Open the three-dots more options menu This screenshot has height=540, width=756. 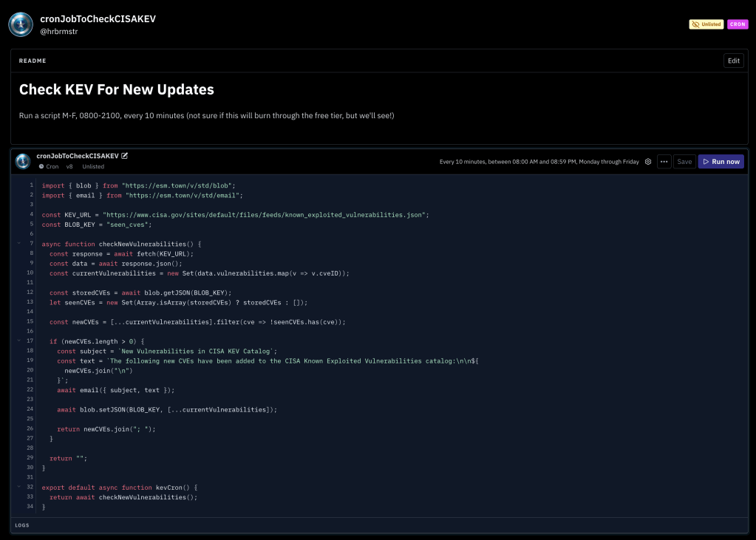coord(664,162)
